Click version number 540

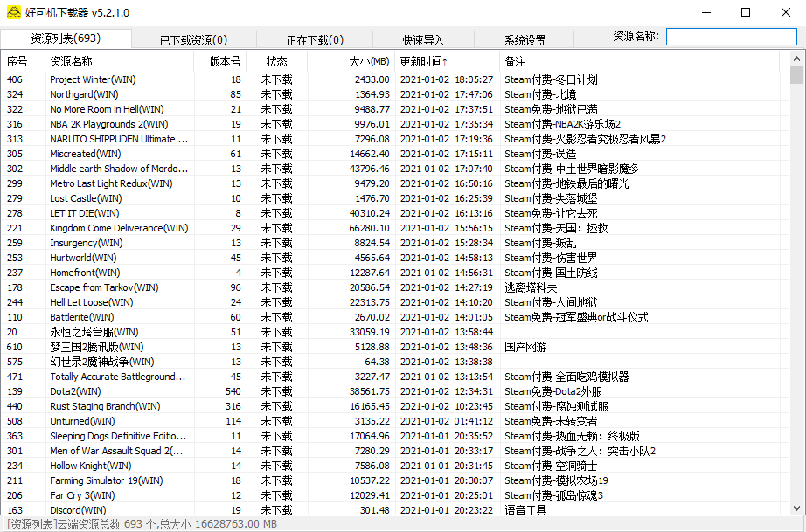pos(233,392)
